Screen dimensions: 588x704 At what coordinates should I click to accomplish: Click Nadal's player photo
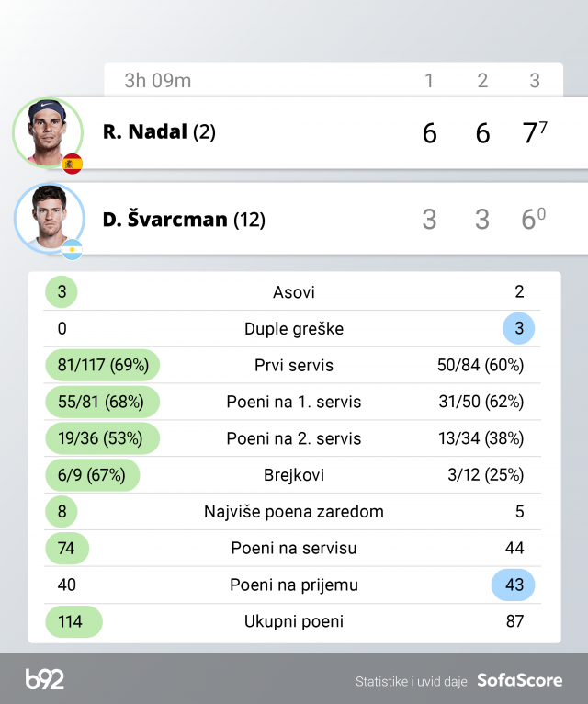coord(47,132)
